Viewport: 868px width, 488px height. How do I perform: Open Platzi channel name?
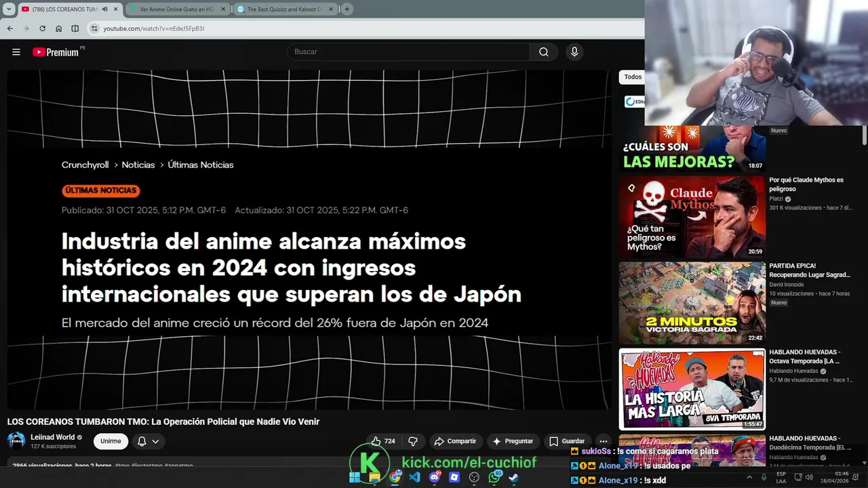(x=776, y=199)
